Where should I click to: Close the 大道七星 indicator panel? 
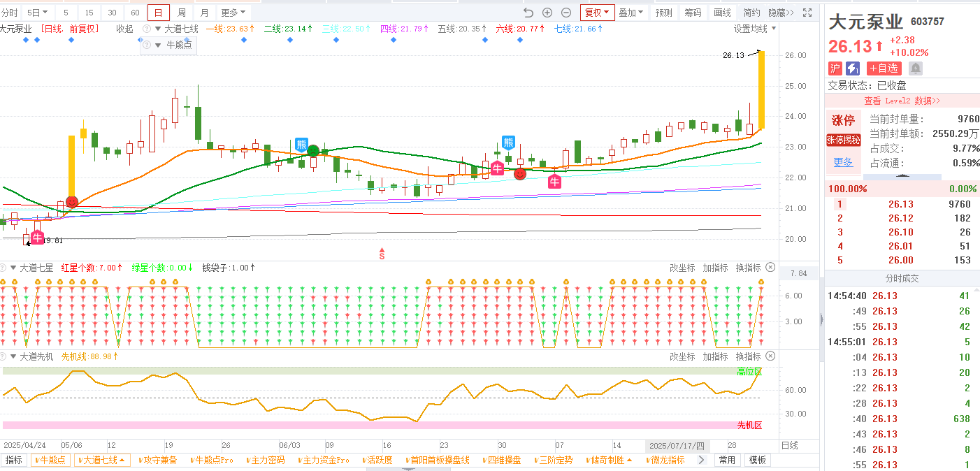pyautogui.click(x=770, y=268)
